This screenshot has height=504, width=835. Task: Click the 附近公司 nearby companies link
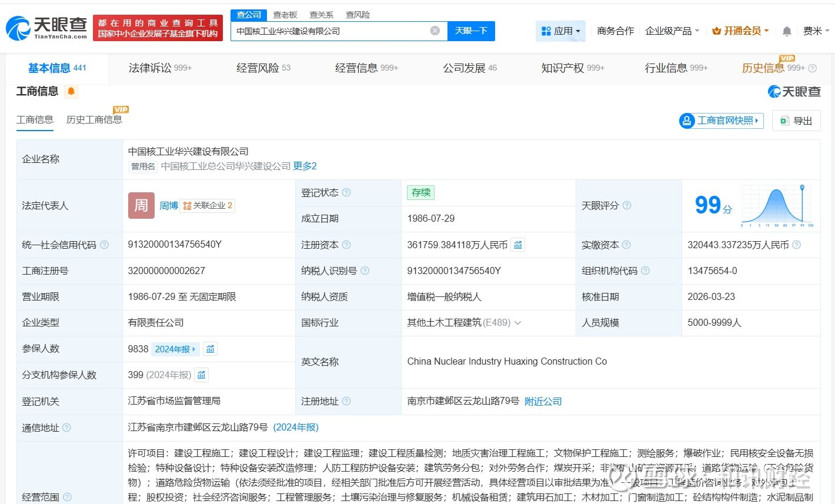pyautogui.click(x=543, y=401)
